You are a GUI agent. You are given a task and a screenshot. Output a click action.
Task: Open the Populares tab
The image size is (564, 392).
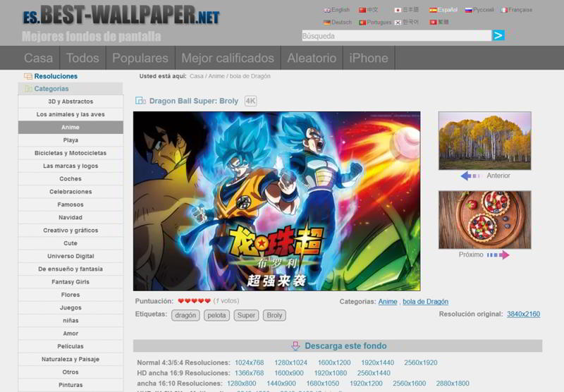(x=140, y=58)
